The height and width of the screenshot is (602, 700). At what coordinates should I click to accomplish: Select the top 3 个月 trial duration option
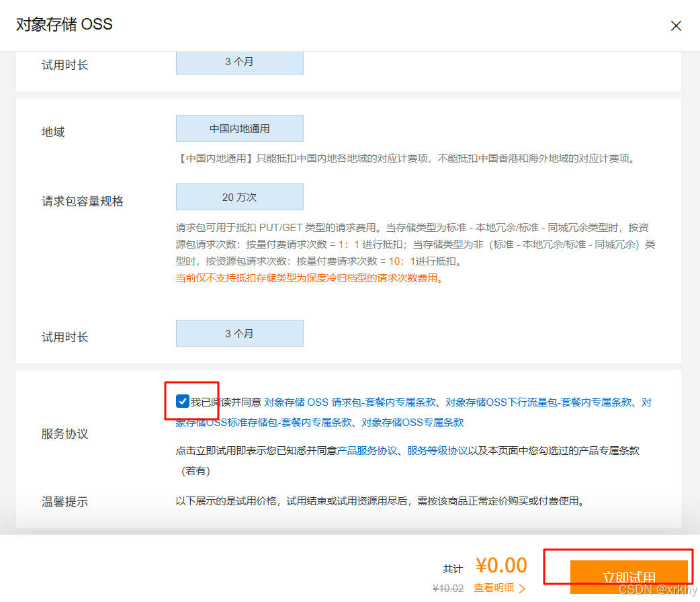[x=240, y=62]
